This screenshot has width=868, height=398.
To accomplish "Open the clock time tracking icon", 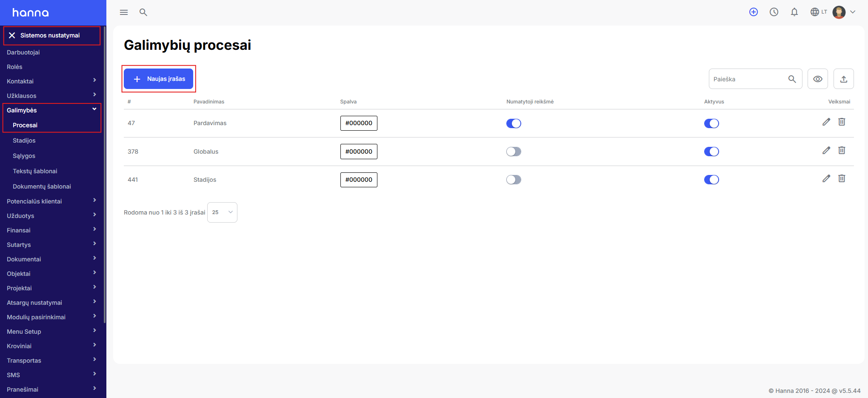I will click(x=774, y=12).
